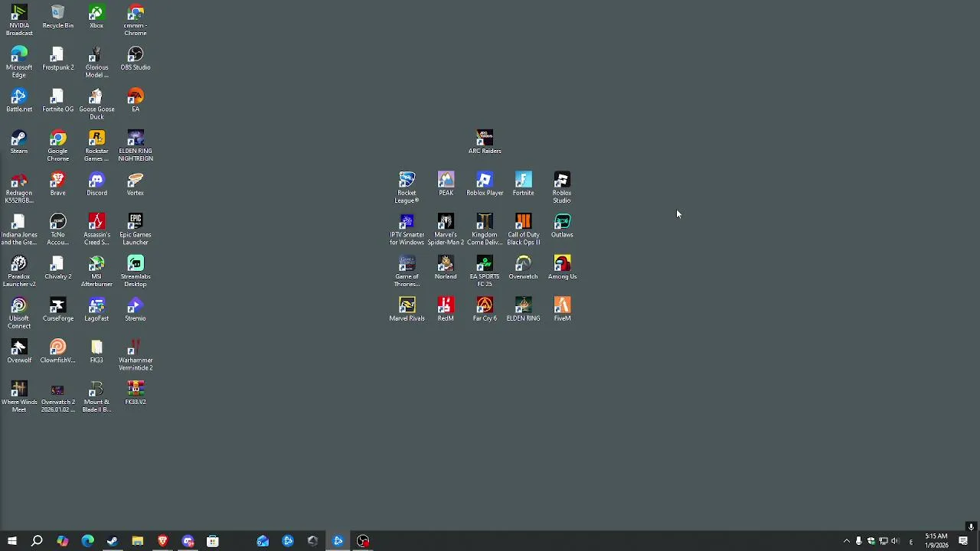This screenshot has width=980, height=551.
Task: Select the Roblox Studio icon
Action: click(x=562, y=187)
